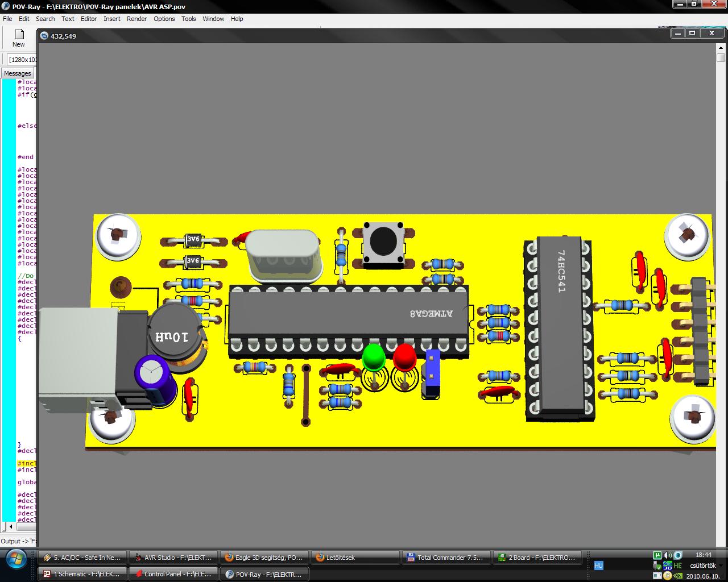Click the taskbar clock showing 18:44
The image size is (728, 582).
tap(704, 555)
